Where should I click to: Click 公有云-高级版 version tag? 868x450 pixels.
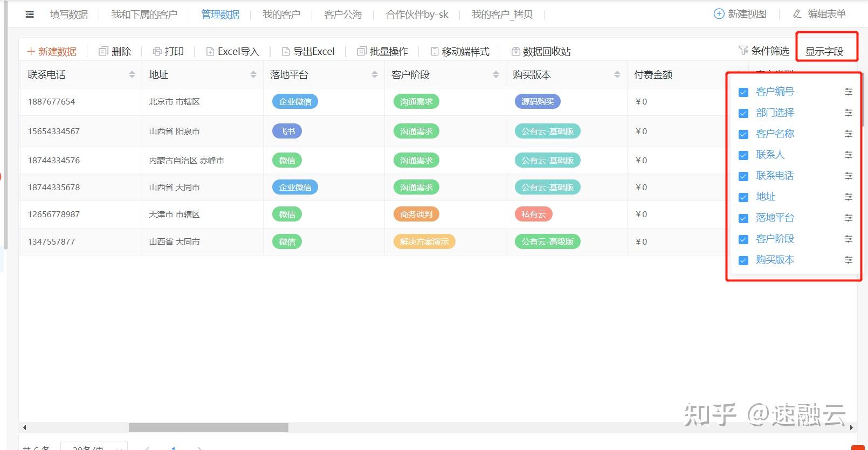pyautogui.click(x=547, y=241)
